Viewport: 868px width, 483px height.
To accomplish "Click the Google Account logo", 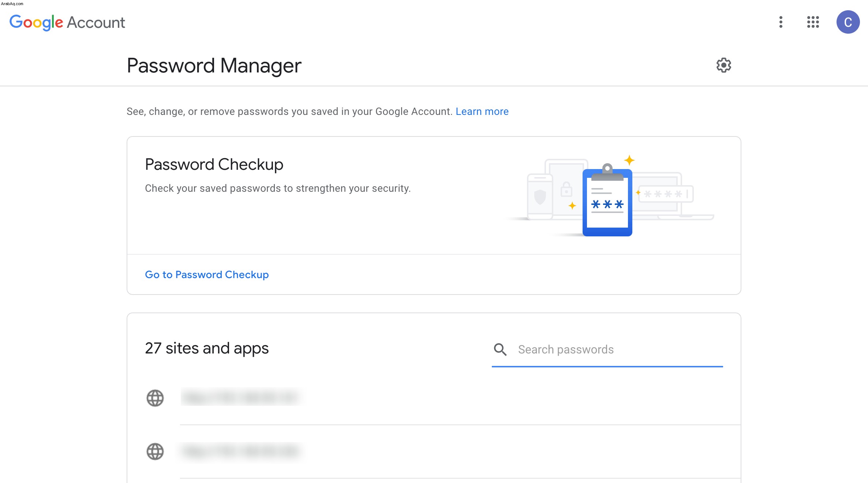I will pos(67,22).
